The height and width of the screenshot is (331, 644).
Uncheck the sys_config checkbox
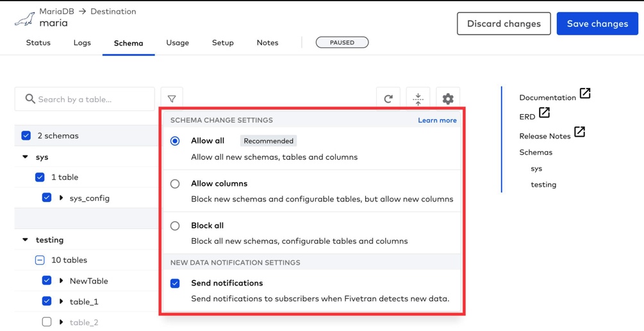point(47,198)
